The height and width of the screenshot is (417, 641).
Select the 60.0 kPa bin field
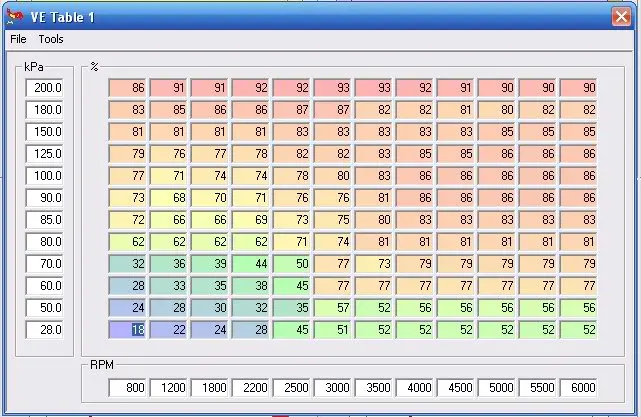coord(45,286)
